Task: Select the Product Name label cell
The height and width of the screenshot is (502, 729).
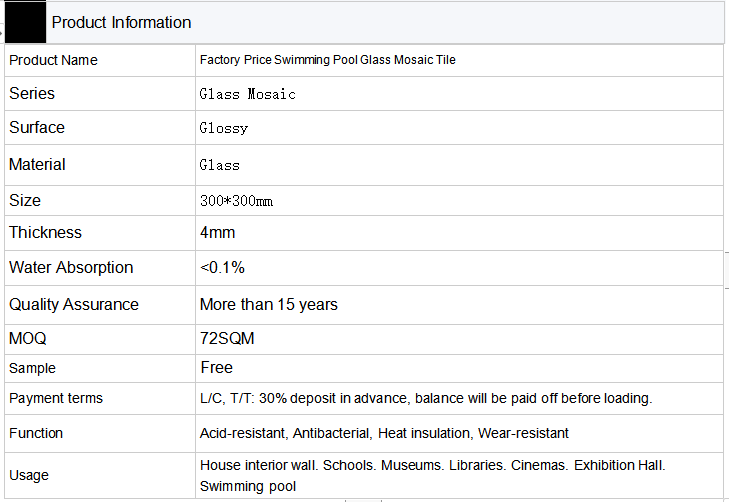Action: [x=100, y=60]
